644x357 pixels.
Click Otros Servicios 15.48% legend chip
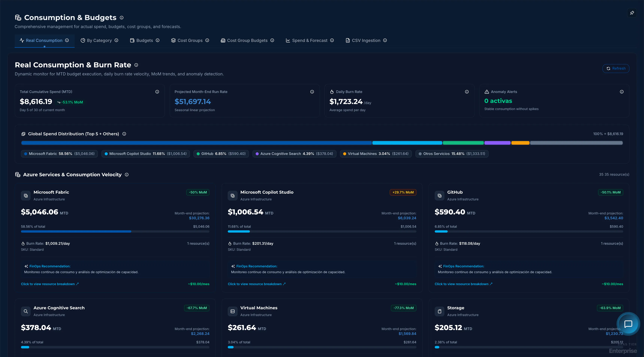452,154
